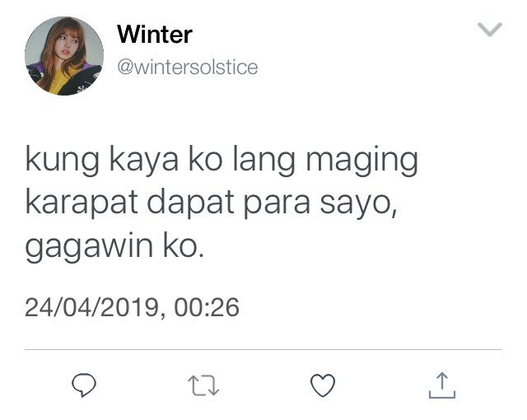Reply to the tweet using the speech bubble icon
The width and height of the screenshot is (527, 420).
pyautogui.click(x=84, y=385)
